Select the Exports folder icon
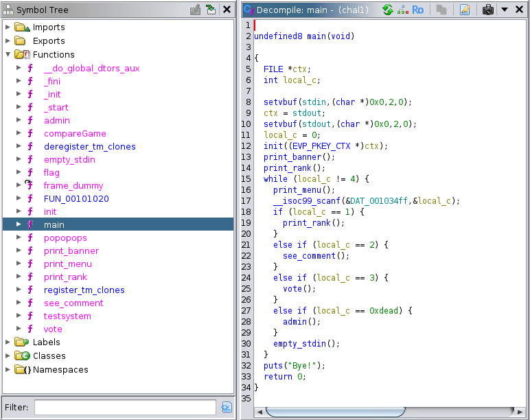Viewport: 530px width, 420px height. pos(21,41)
